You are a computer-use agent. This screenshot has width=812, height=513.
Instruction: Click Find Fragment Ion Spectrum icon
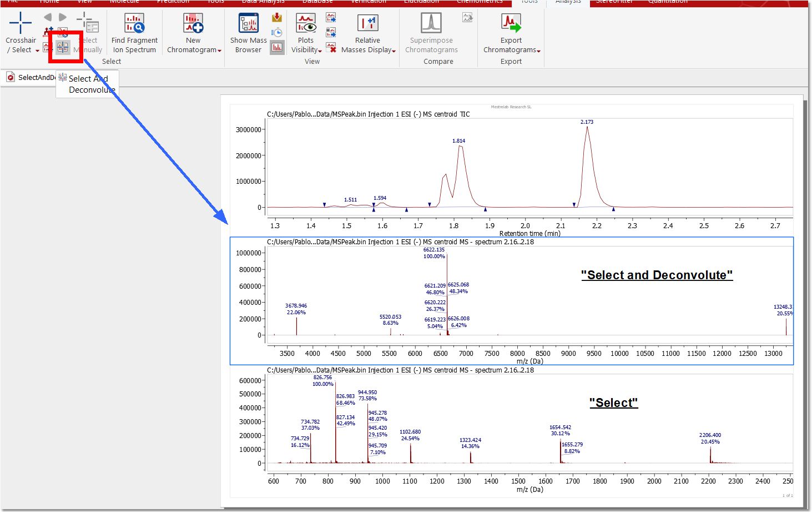coord(134,23)
